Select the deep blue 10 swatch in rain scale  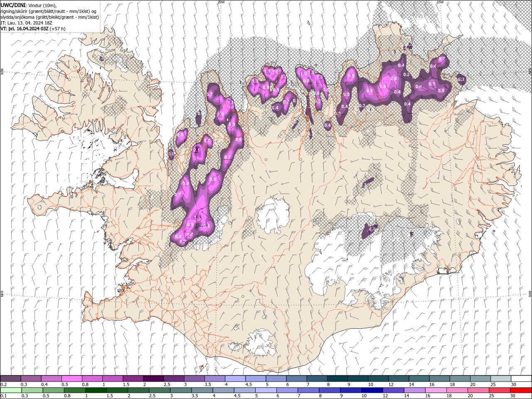372,390
